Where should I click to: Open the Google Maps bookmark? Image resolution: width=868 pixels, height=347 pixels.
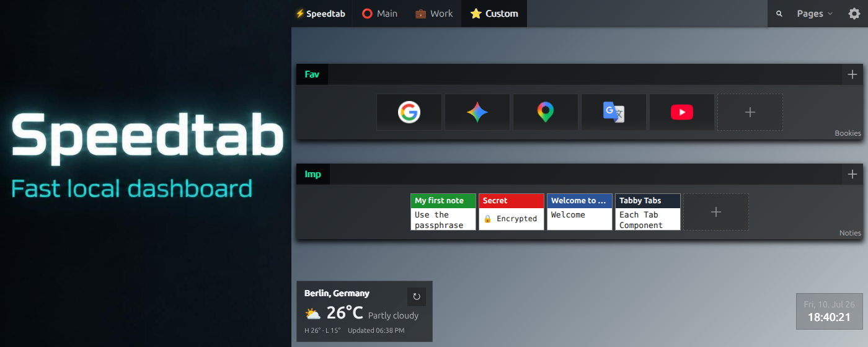pyautogui.click(x=546, y=112)
